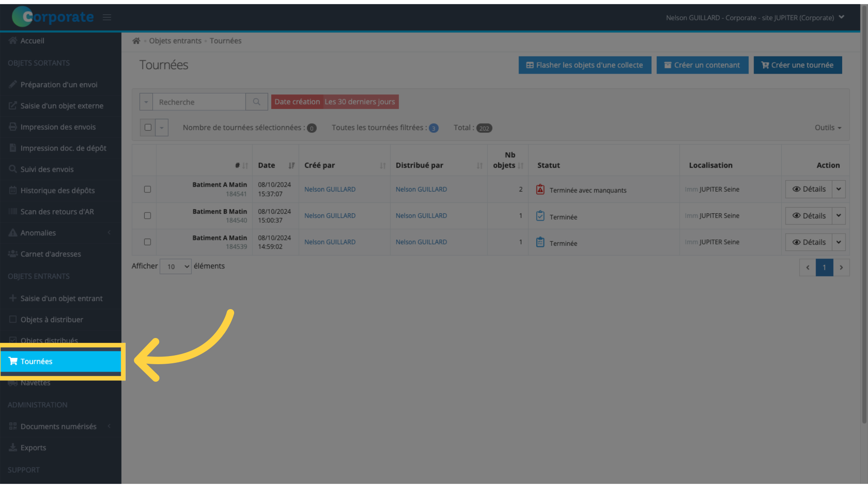Click the search magnifier icon
The height and width of the screenshot is (488, 868).
[x=256, y=102]
